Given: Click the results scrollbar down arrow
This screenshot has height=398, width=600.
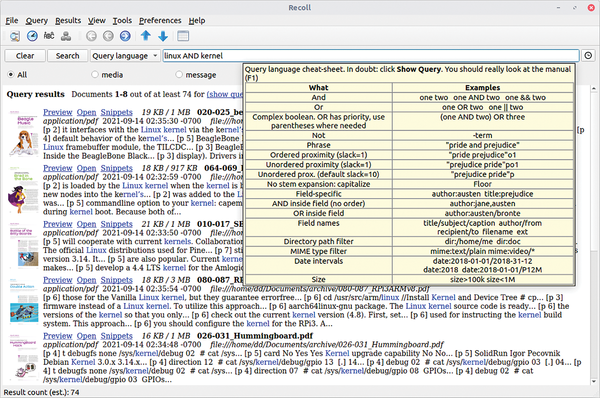Looking at the screenshot, I should coord(593,381).
